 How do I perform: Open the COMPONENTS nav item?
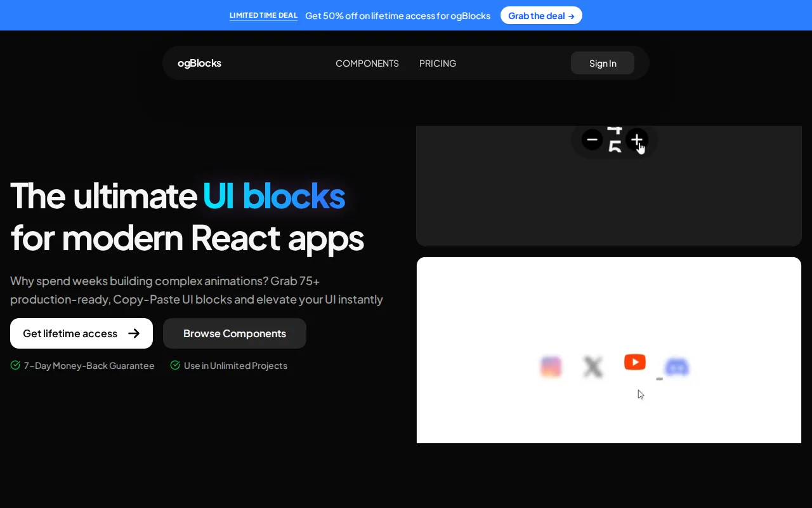coord(367,63)
